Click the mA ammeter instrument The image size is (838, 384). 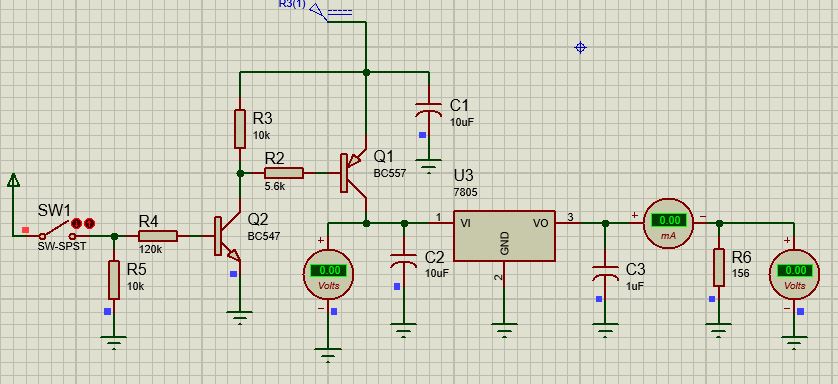668,224
